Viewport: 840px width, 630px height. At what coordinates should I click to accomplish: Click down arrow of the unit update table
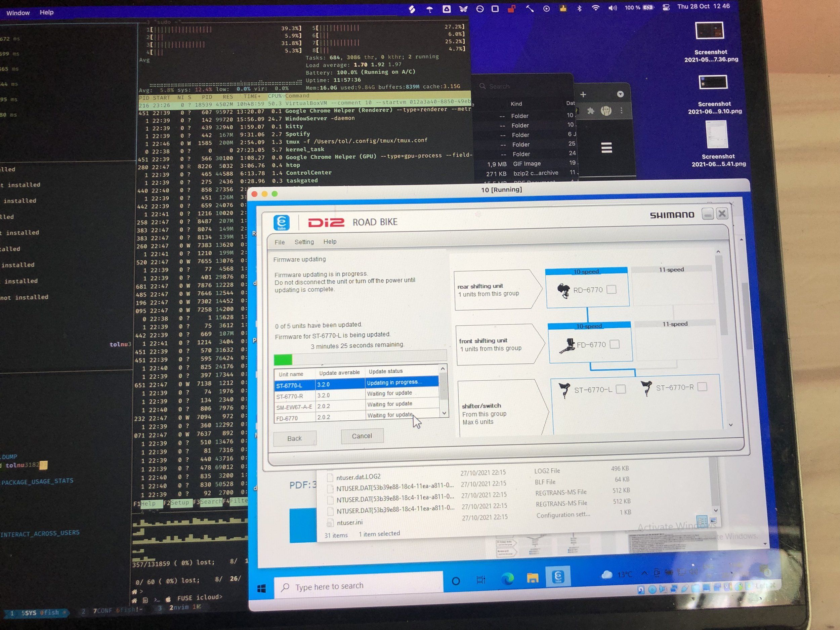click(444, 413)
